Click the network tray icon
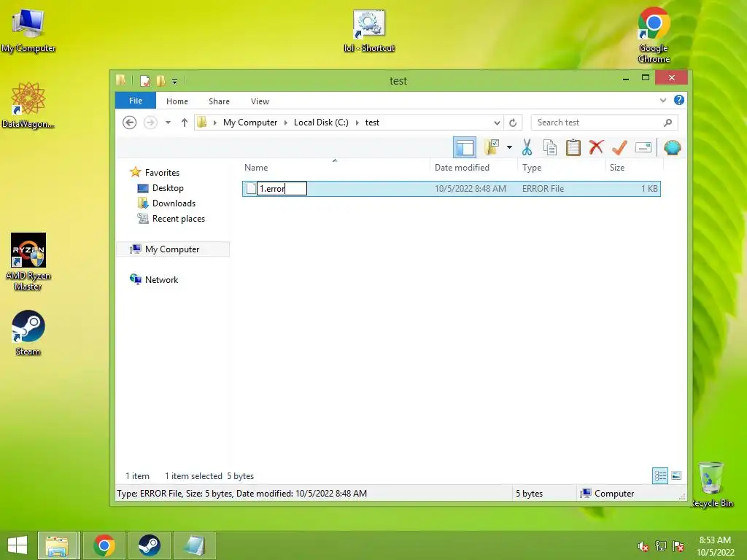This screenshot has height=560, width=747. (x=661, y=546)
